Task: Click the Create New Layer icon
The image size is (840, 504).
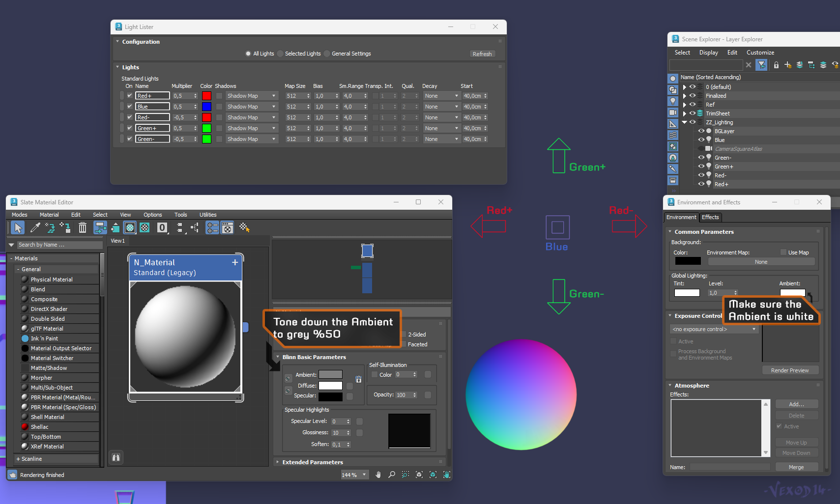Action: click(x=788, y=65)
